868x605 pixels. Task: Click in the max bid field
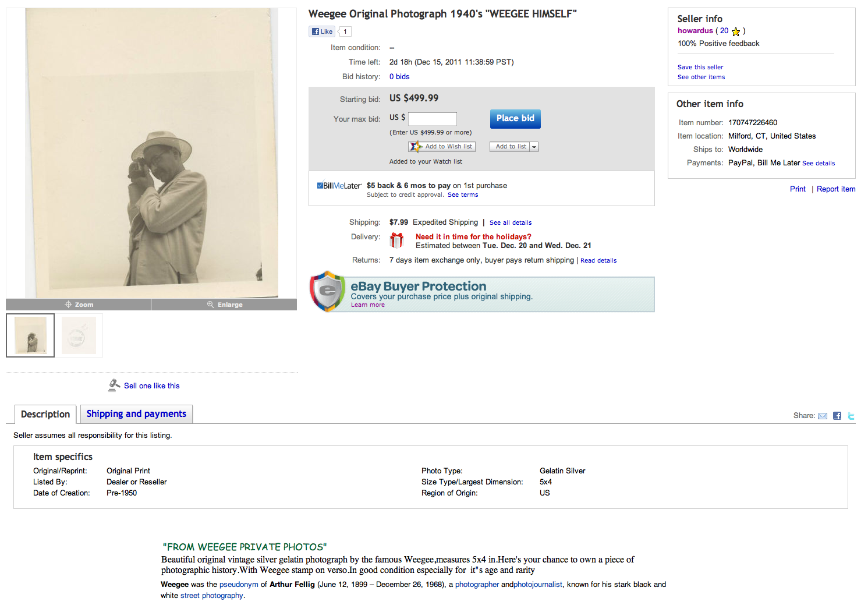point(433,119)
